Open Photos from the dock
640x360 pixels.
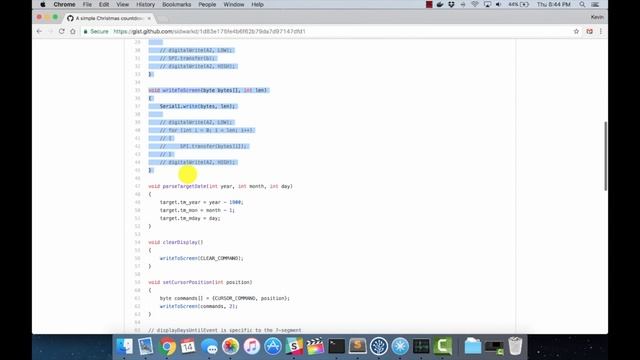[231, 346]
